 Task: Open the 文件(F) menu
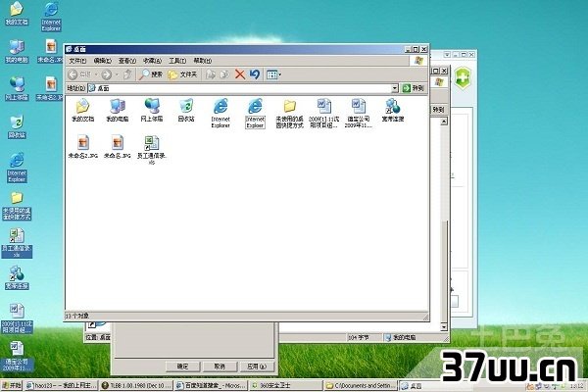pos(77,61)
